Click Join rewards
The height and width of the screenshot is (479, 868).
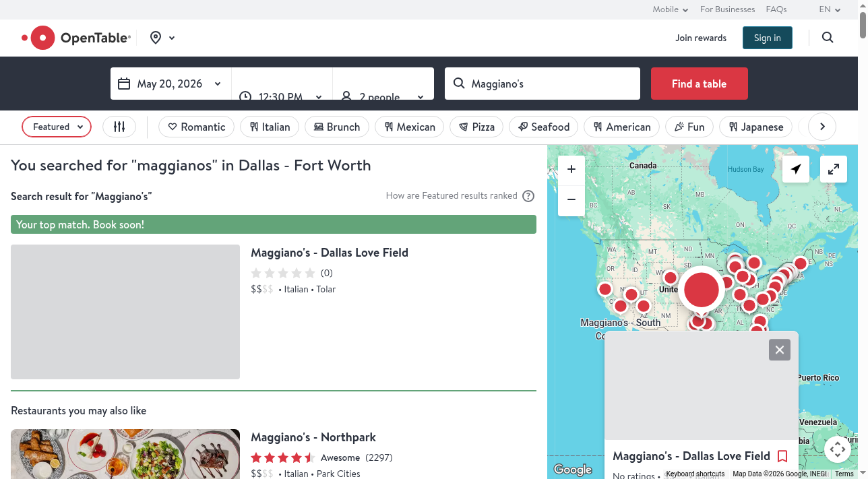coord(701,38)
